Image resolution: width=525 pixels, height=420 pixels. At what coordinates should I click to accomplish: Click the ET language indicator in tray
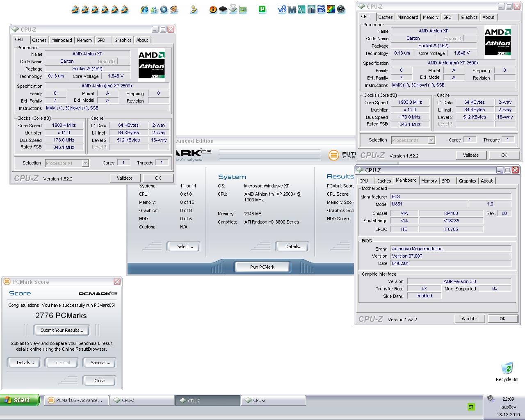(x=471, y=407)
